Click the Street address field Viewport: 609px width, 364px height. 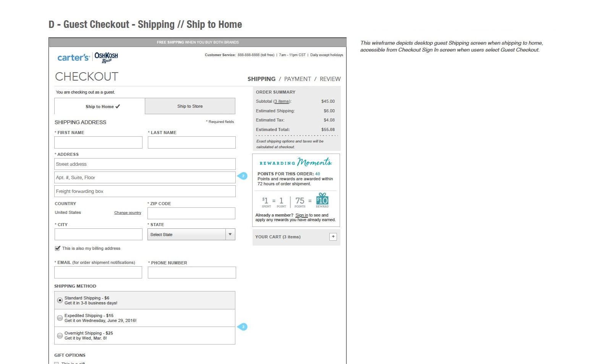click(145, 164)
